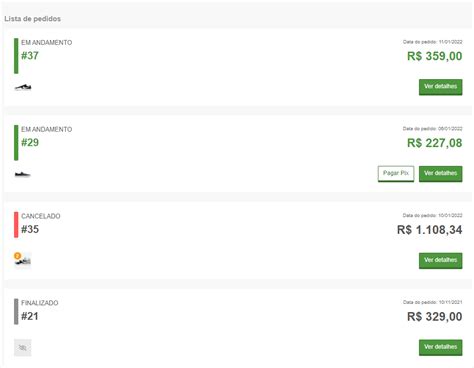Click the grey placeholder product image in order #21
The width and height of the screenshot is (474, 368).
point(23,348)
